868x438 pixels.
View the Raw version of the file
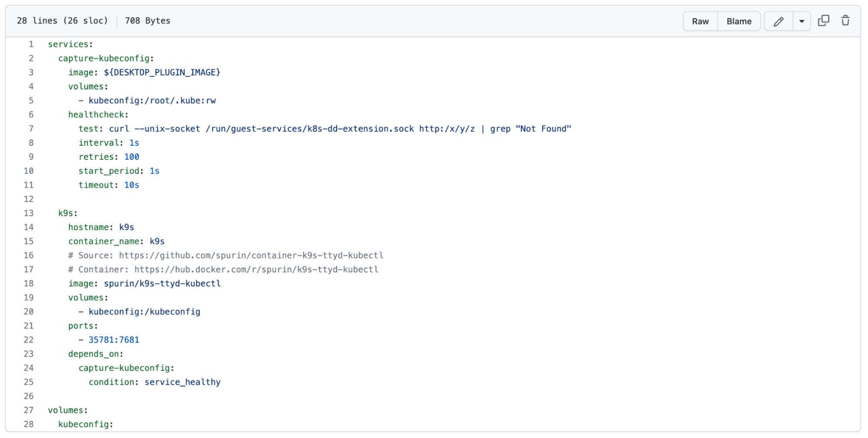tap(700, 21)
